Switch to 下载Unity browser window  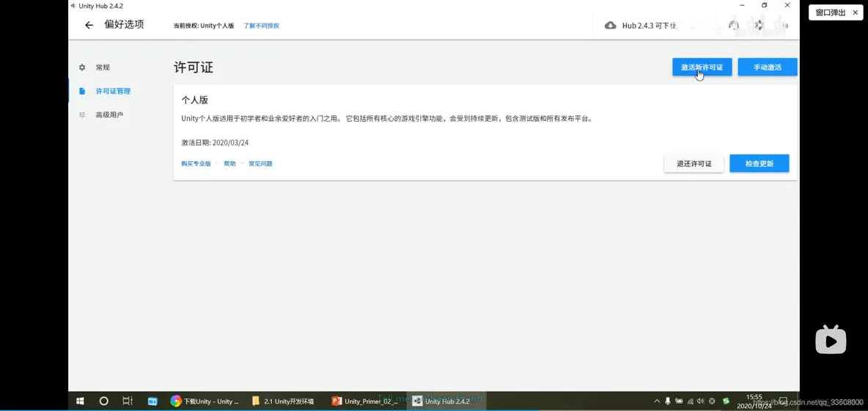(205, 401)
